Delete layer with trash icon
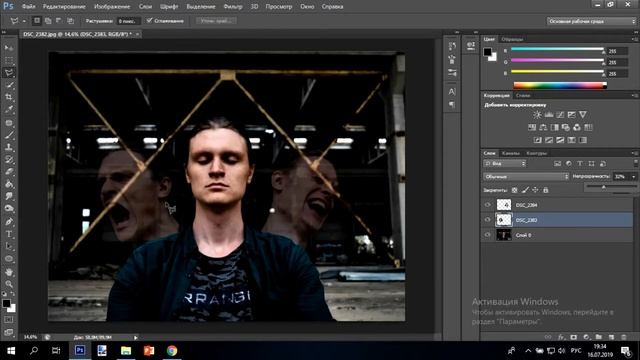640x360 pixels. coord(623,337)
